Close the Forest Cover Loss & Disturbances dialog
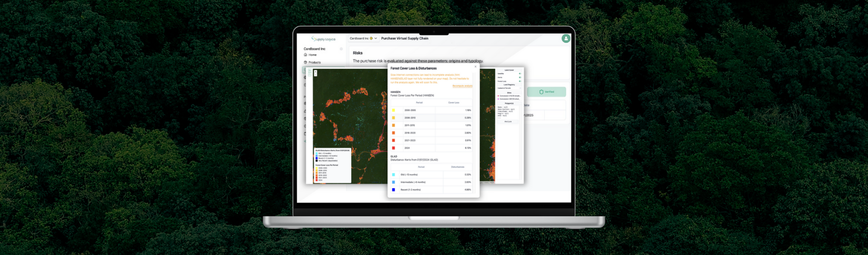 pyautogui.click(x=475, y=66)
